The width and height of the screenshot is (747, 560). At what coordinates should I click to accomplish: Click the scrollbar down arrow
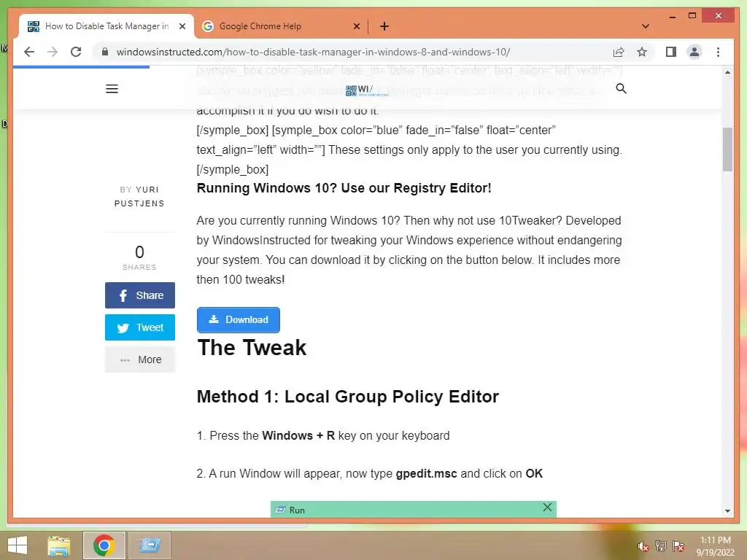727,511
